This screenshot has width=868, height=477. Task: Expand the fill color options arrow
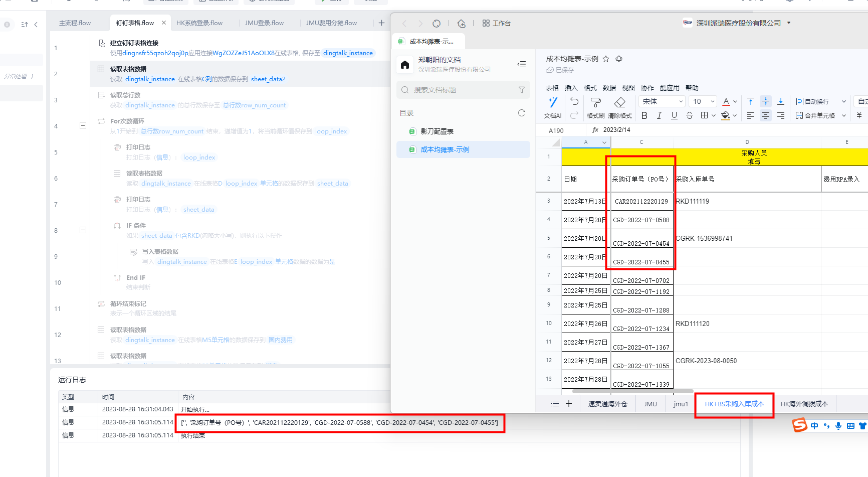tap(735, 115)
